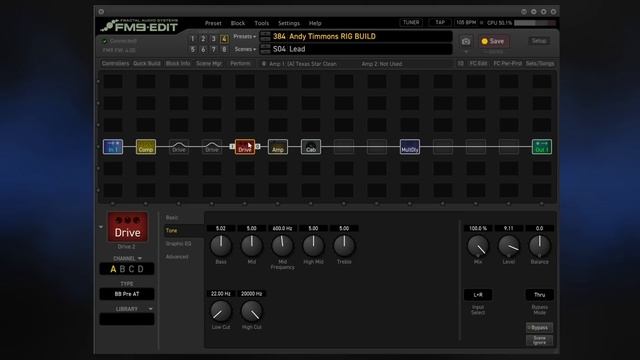Screen dimensions: 640x360
Task: Open the Settings menu
Action: tap(289, 23)
